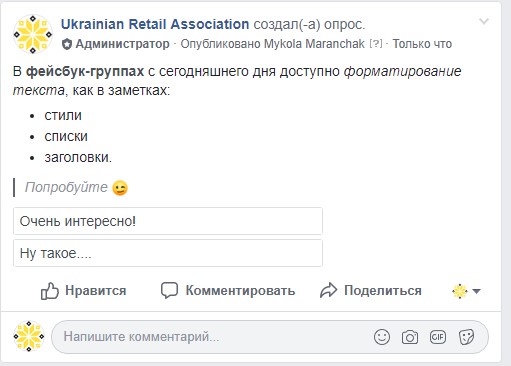The width and height of the screenshot is (511, 366).
Task: Open Mykola Maranchak's profile link
Action: click(314, 44)
